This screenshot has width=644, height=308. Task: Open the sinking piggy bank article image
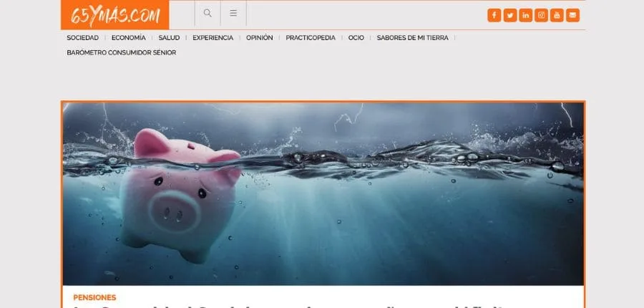point(323,193)
